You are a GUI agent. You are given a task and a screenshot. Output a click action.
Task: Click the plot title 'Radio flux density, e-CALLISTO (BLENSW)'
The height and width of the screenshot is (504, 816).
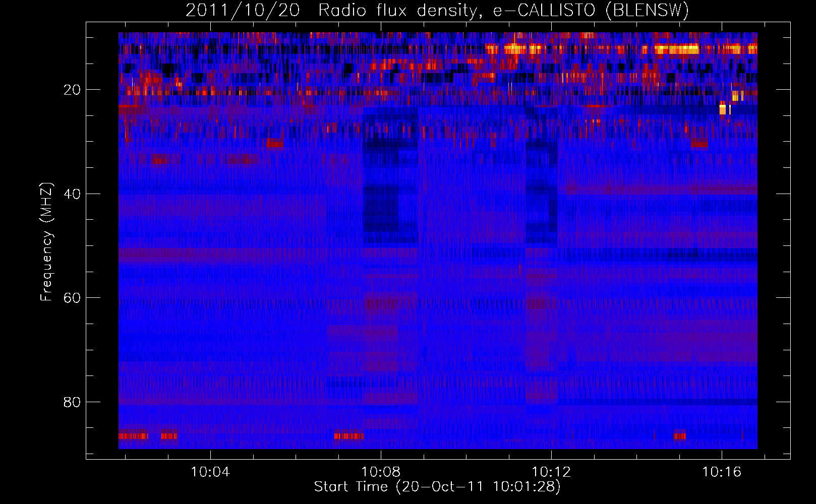[503, 11]
